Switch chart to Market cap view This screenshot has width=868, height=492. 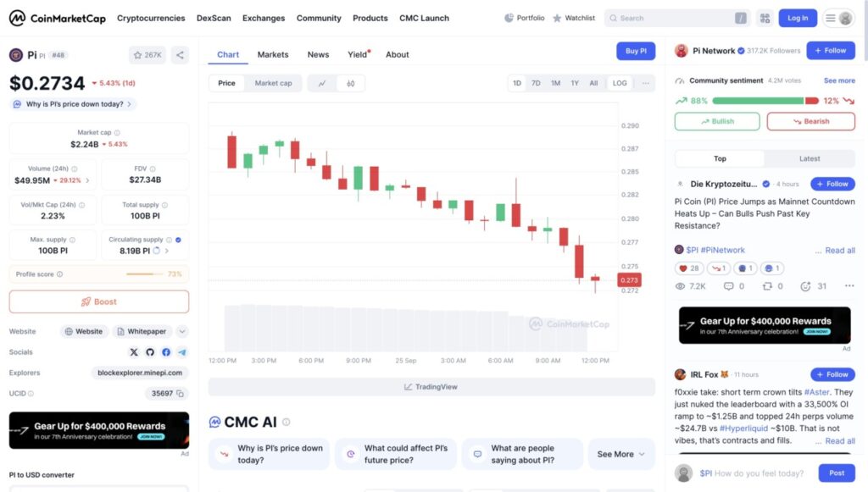point(273,83)
